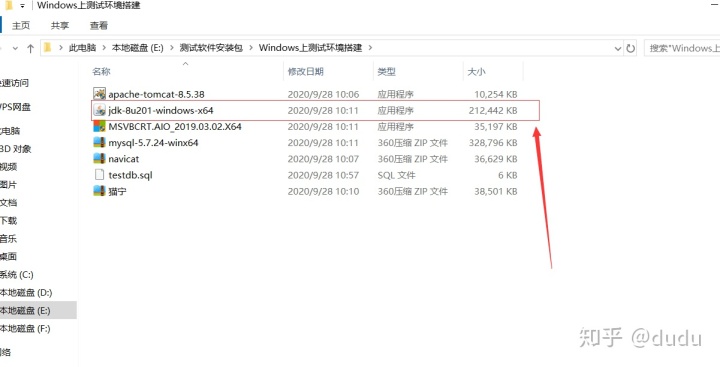Image resolution: width=720 pixels, height=367 pixels.
Task: Select 本地磁盘 (F:) in the navigation pane
Action: [x=25, y=328]
